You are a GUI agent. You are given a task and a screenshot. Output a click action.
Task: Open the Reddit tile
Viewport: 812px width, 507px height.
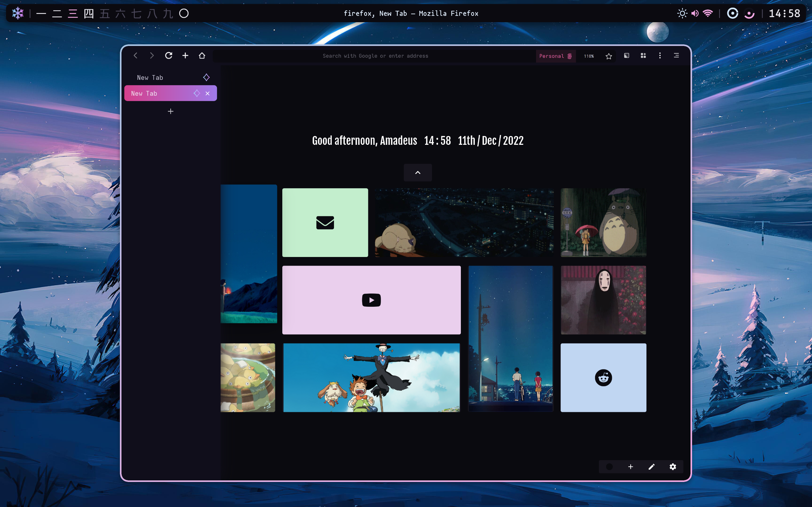click(x=603, y=378)
